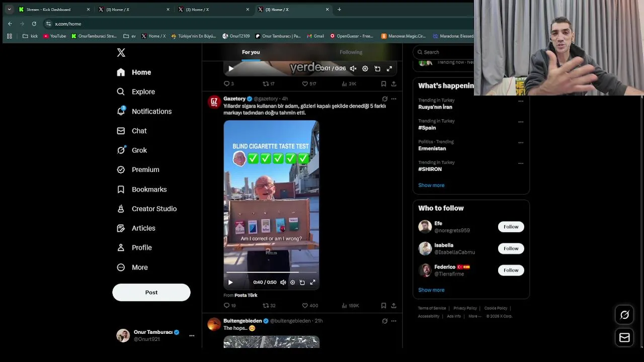Mute the cigarette taste test video
The width and height of the screenshot is (644, 362).
pyautogui.click(x=283, y=283)
